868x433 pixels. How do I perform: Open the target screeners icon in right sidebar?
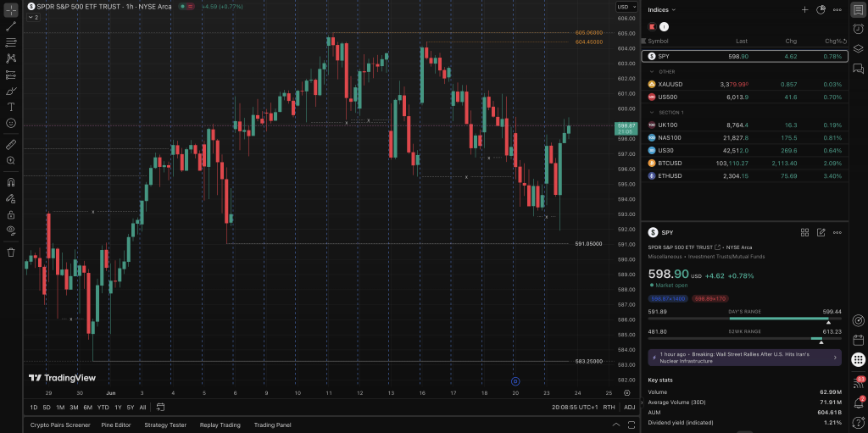858,320
